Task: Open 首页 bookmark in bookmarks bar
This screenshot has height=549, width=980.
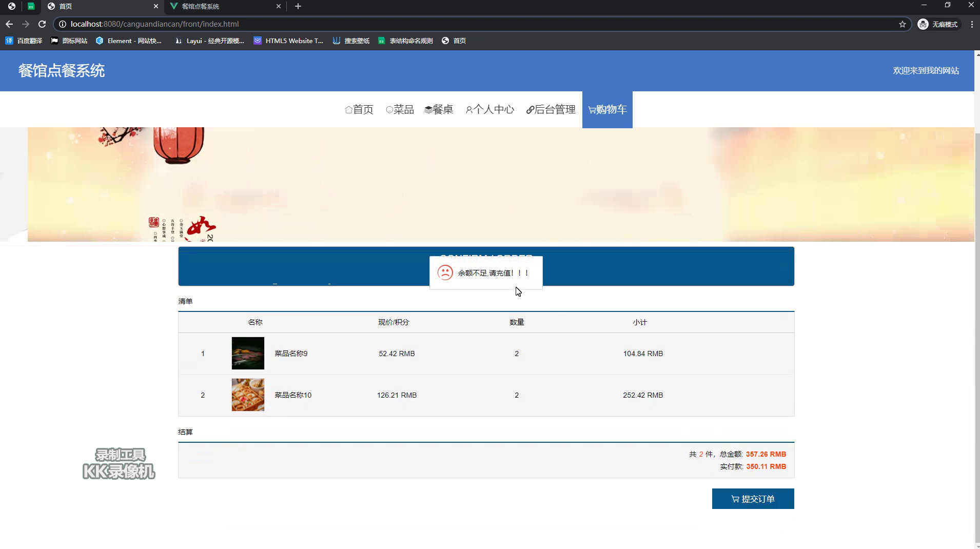Action: point(454,41)
